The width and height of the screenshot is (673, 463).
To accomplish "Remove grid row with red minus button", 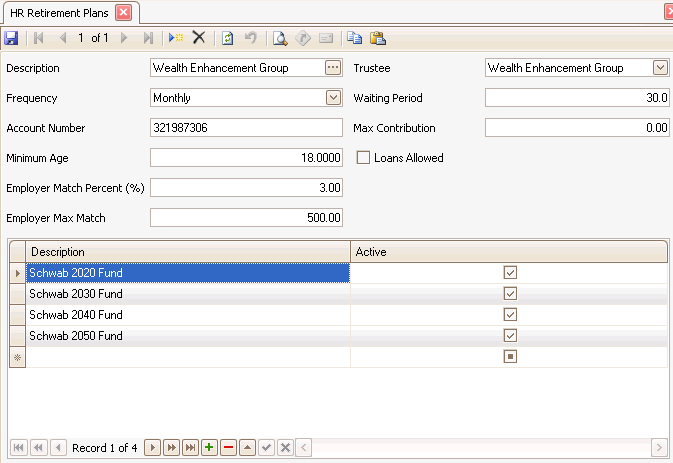I will (229, 447).
